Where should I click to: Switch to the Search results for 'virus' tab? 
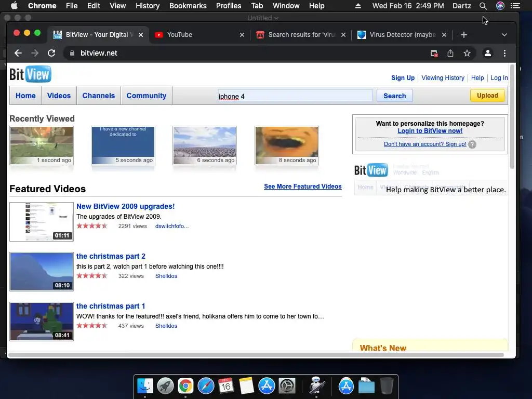[x=301, y=35]
